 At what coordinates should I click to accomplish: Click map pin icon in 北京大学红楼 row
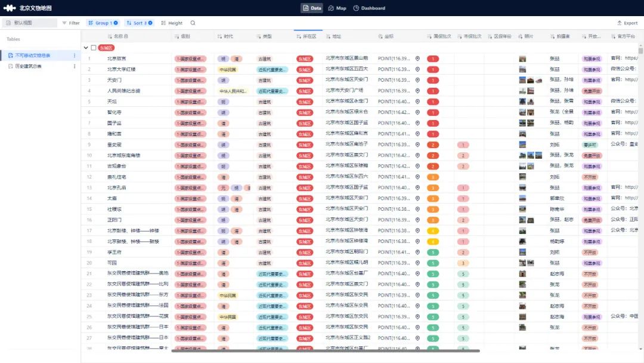click(417, 69)
